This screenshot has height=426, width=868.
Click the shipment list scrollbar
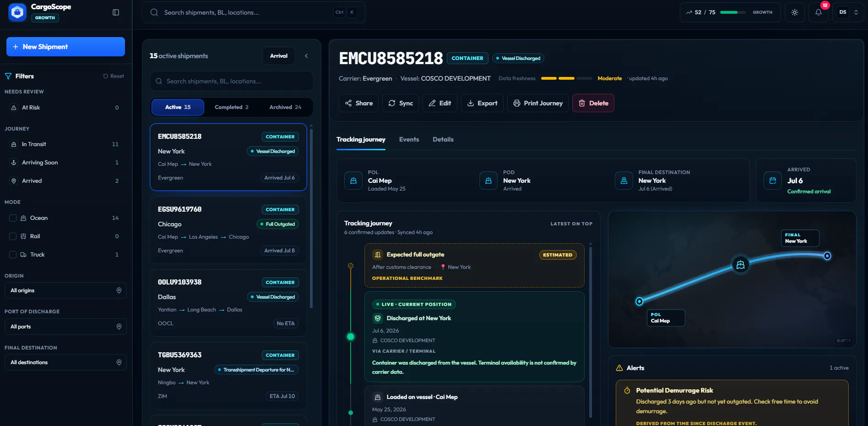[311, 218]
